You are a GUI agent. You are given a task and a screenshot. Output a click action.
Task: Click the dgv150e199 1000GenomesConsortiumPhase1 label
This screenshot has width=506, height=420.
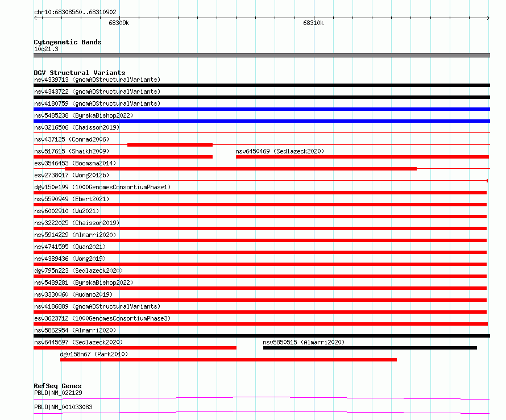coord(102,187)
